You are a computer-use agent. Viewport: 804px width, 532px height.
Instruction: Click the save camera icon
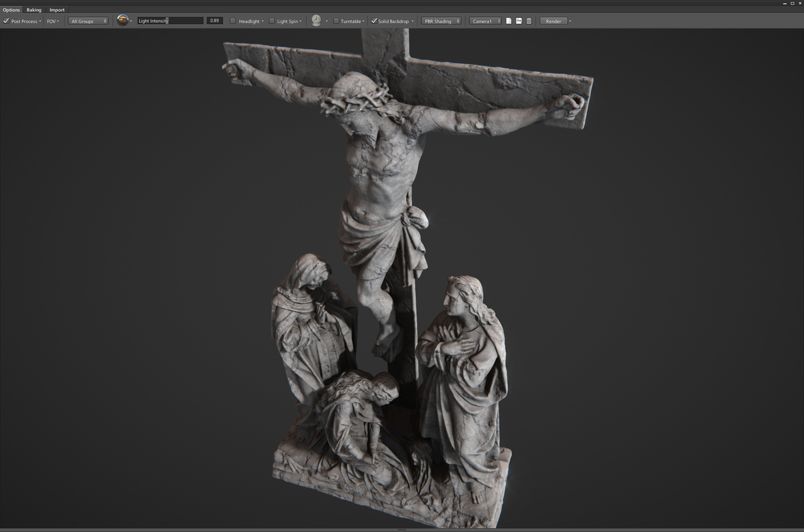tap(518, 21)
